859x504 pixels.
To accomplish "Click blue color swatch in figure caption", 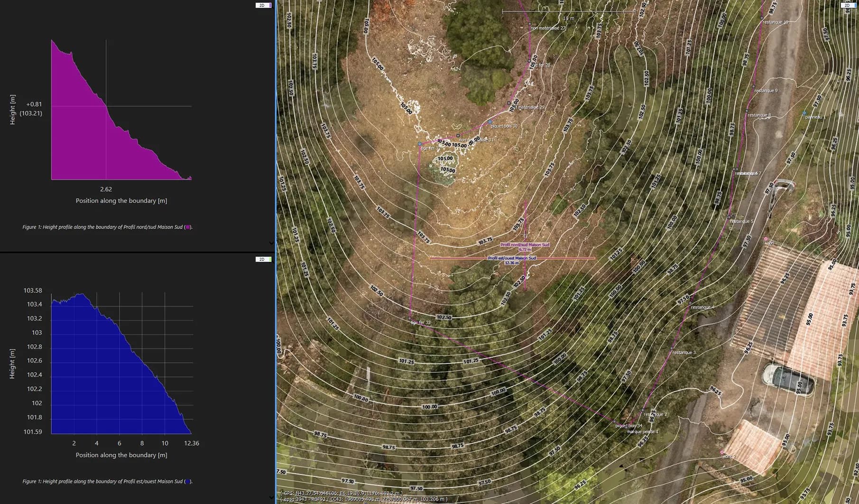I will pos(188,481).
